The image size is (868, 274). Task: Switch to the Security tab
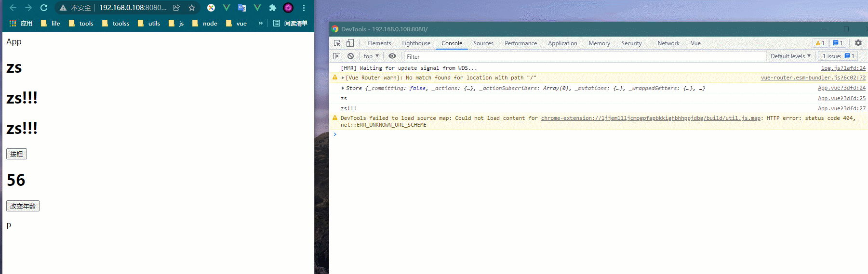click(x=631, y=43)
